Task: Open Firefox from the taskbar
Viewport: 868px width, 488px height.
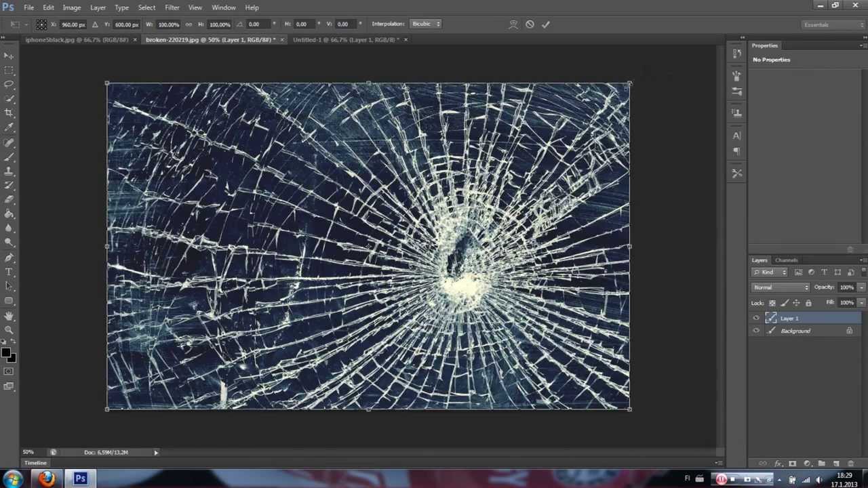Action: (46, 479)
